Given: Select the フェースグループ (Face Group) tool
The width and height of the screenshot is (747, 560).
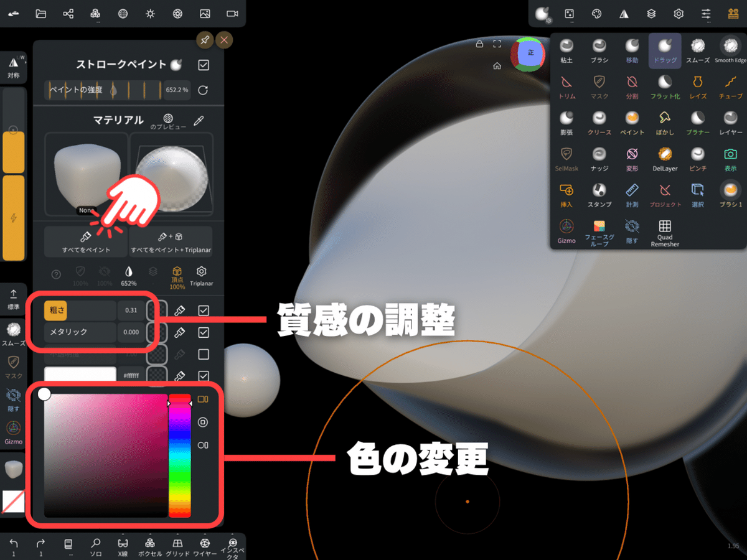Looking at the screenshot, I should (x=599, y=233).
